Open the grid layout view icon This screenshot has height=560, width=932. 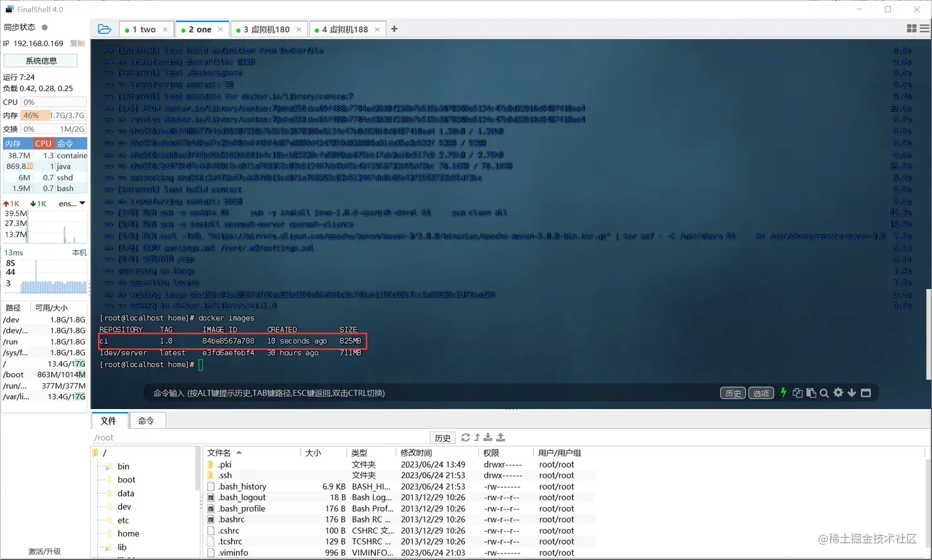(912, 28)
